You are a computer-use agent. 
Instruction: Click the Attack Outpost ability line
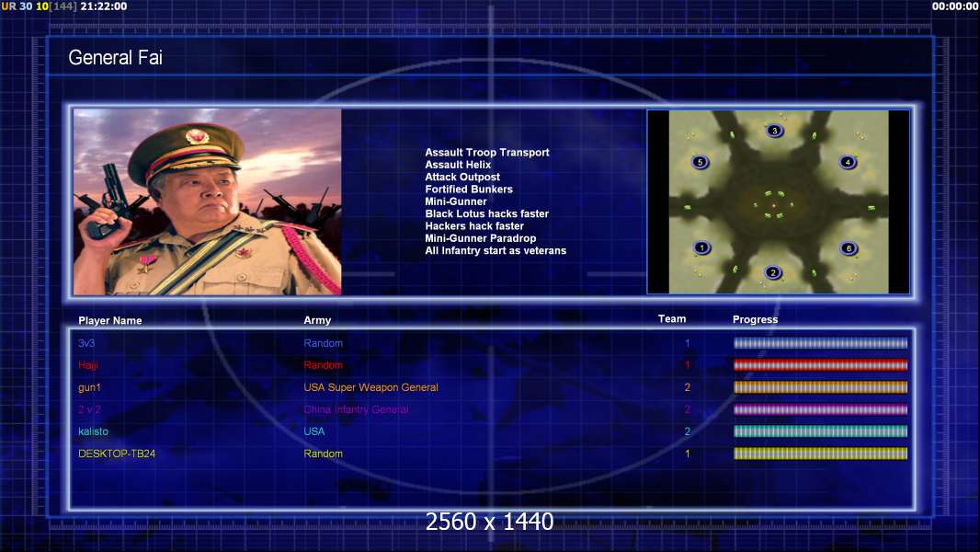[x=462, y=177]
